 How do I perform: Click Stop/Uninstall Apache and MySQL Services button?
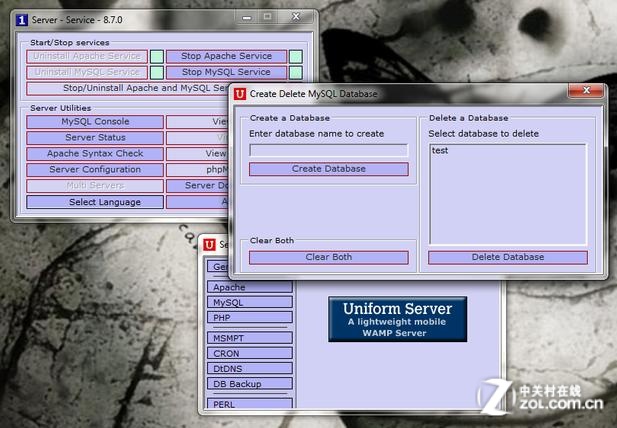pyautogui.click(x=128, y=88)
